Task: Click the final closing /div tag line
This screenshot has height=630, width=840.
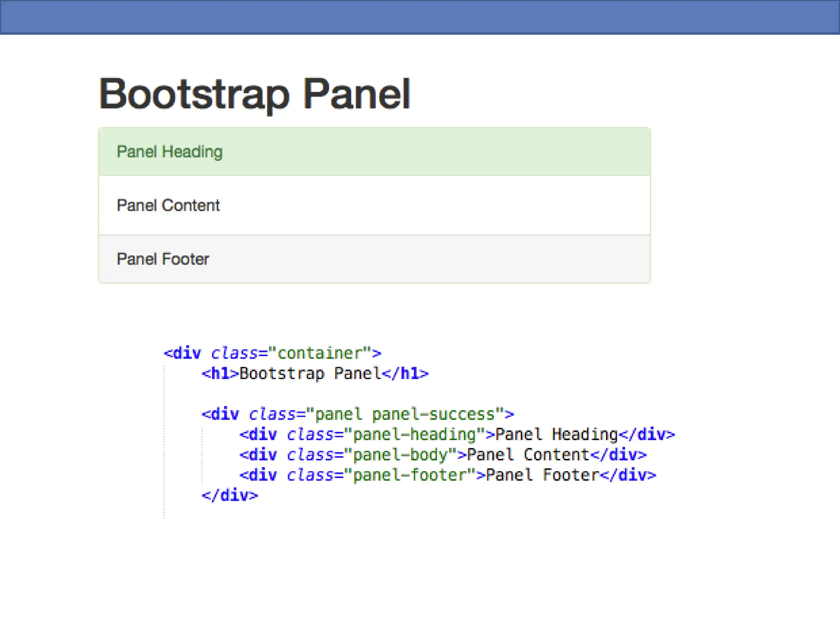Action: pyautogui.click(x=230, y=495)
